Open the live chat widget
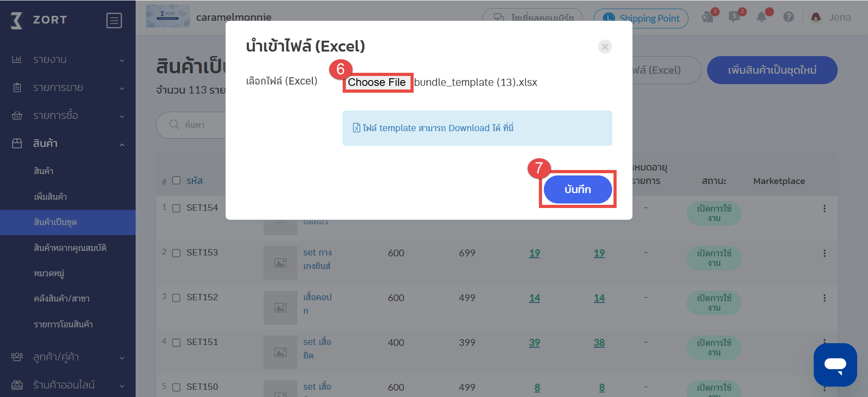This screenshot has height=397, width=868. (835, 364)
